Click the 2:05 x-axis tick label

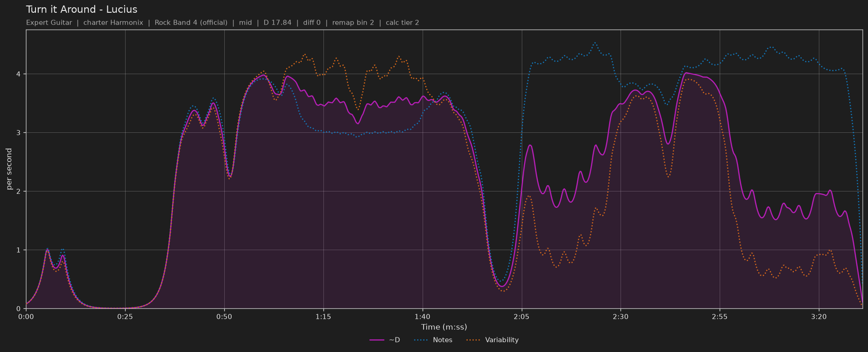[521, 317]
